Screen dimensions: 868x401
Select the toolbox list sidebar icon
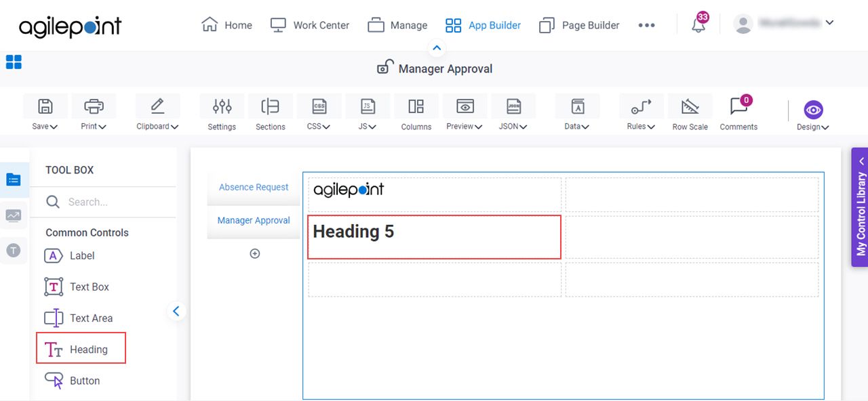[14, 180]
